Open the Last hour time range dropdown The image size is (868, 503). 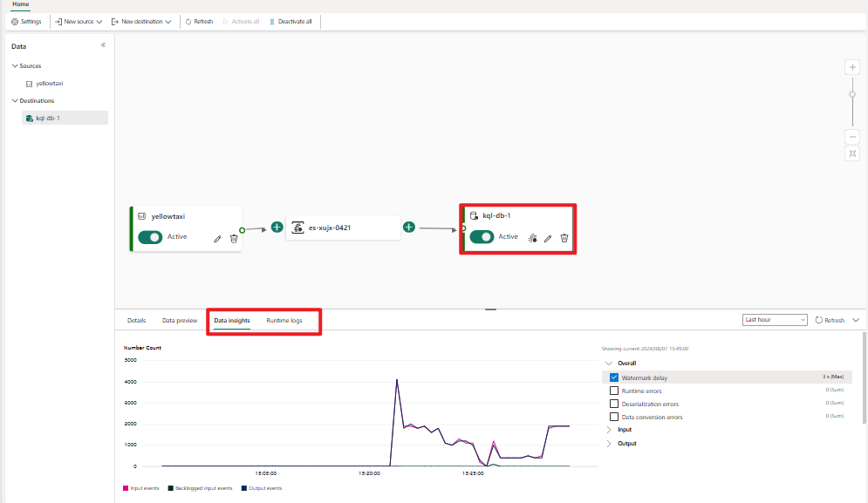coord(774,320)
